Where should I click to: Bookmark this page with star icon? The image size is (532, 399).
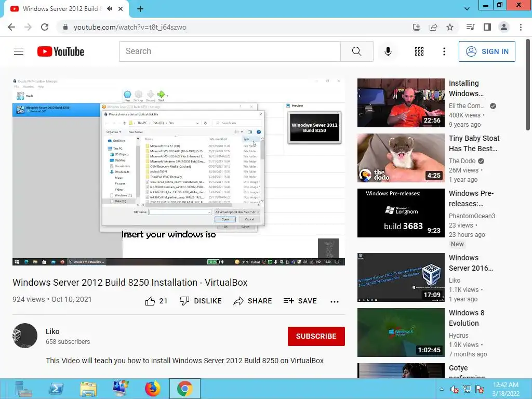click(450, 27)
